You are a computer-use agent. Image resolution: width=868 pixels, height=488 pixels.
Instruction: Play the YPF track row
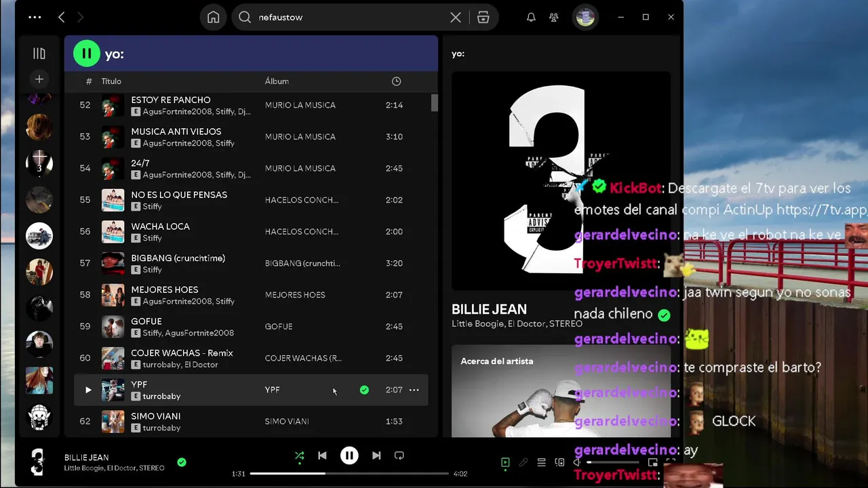click(88, 390)
